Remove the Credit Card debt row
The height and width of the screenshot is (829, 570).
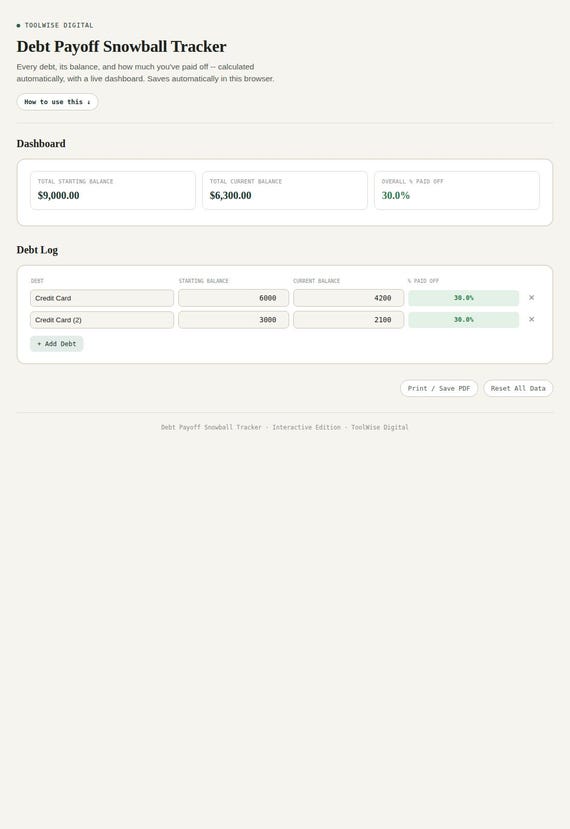point(531,298)
